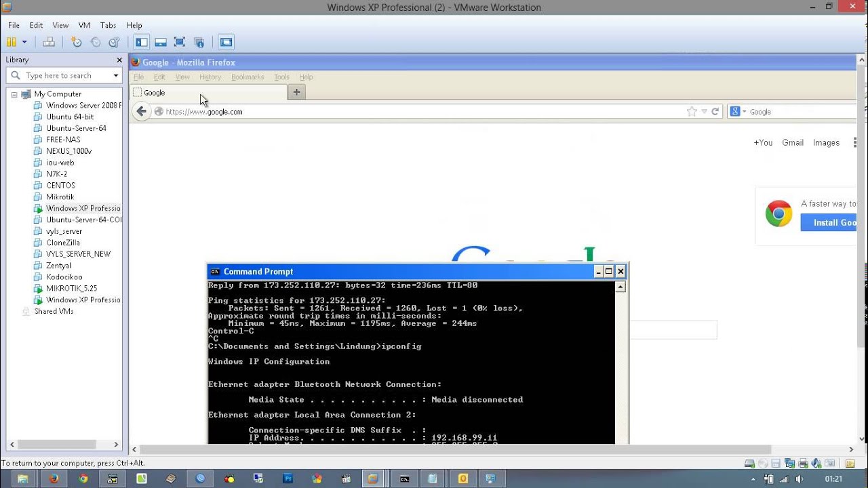Take a snapshot of the virtual machine
The height and width of the screenshot is (488, 868).
77,42
